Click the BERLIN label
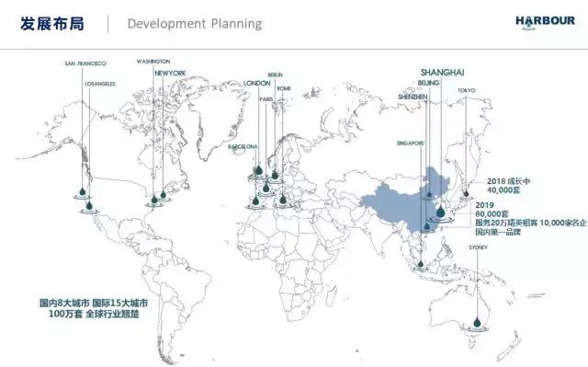 [x=276, y=75]
